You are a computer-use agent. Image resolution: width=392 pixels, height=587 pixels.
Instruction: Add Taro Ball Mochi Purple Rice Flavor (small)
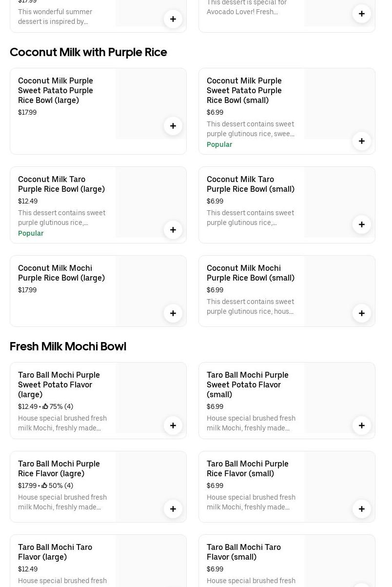click(362, 509)
